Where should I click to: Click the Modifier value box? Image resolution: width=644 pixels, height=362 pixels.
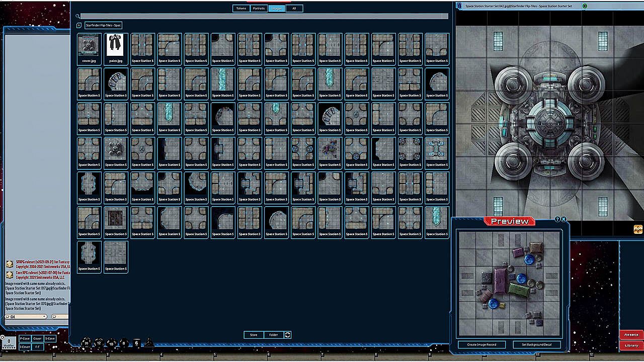(9, 342)
